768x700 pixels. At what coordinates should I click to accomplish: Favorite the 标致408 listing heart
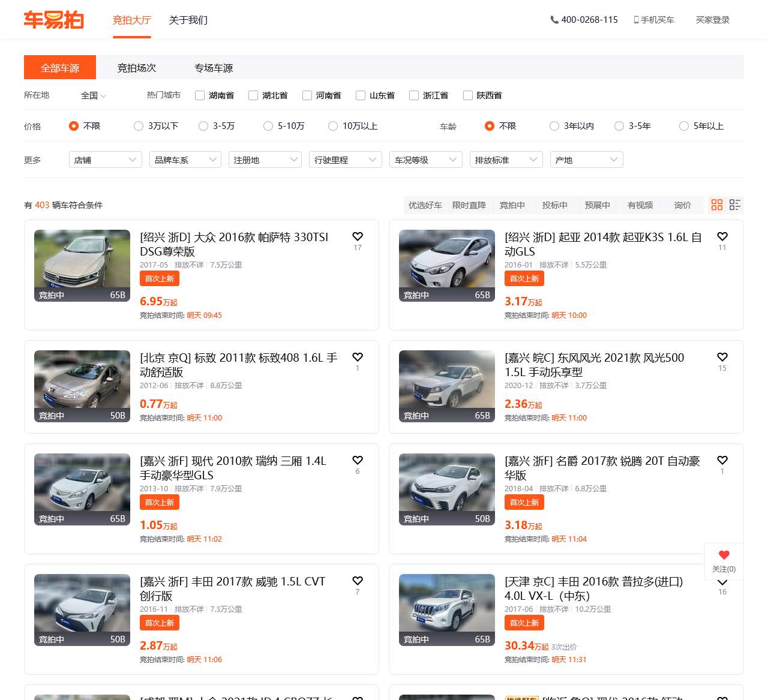pos(358,357)
